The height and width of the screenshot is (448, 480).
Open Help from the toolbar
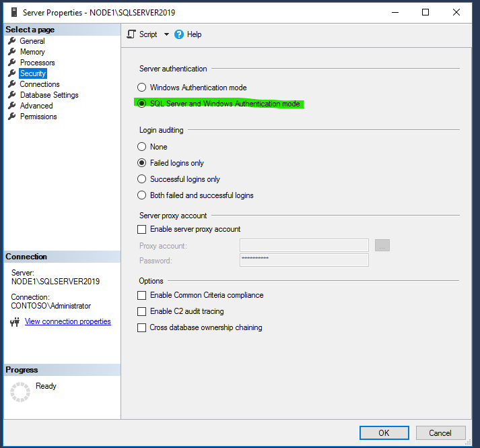coord(188,34)
